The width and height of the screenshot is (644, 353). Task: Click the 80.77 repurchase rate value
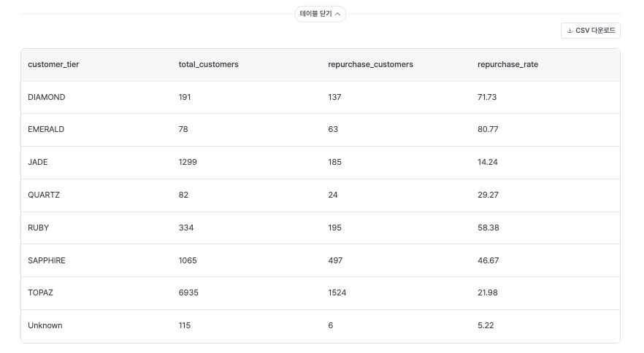pos(488,130)
